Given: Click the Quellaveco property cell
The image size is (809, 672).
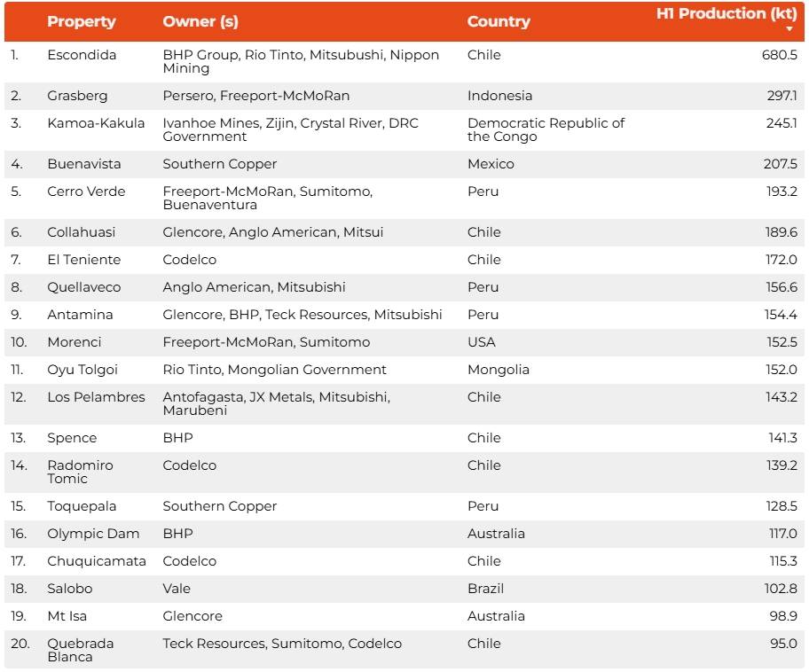Looking at the screenshot, I should click(84, 287).
